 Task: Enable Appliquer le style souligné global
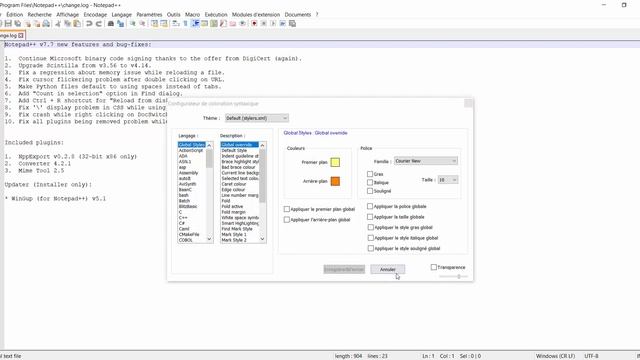pyautogui.click(x=370, y=248)
